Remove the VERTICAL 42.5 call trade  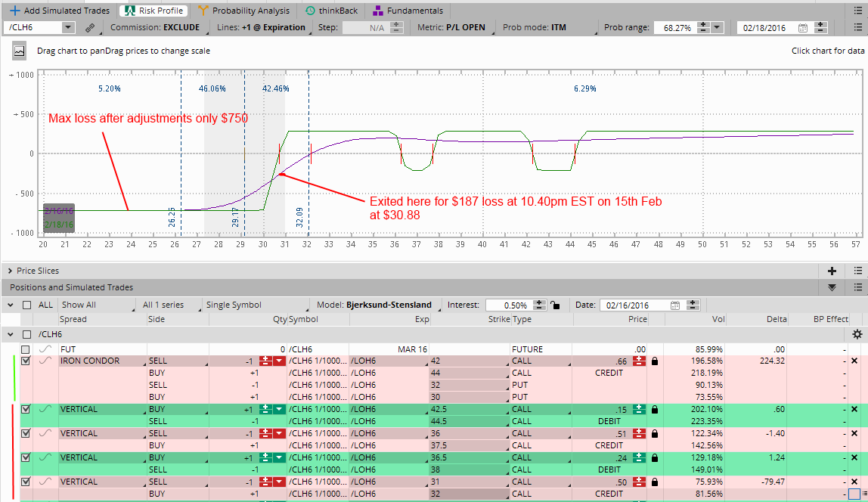pos(854,410)
